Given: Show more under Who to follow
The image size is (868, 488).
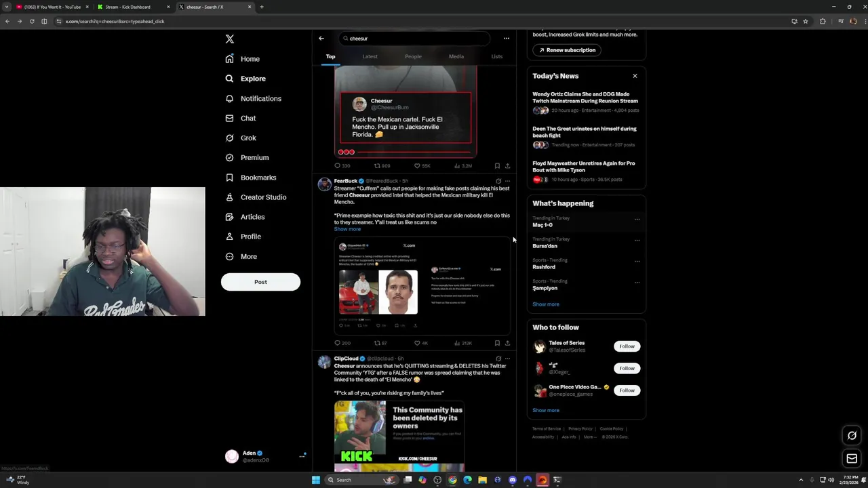Looking at the screenshot, I should pos(546,410).
